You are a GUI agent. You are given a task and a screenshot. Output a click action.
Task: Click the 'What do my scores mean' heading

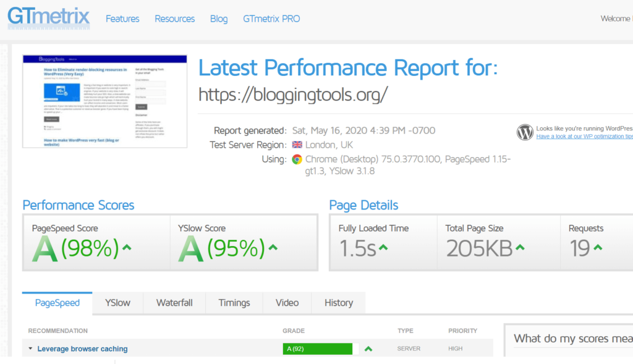point(573,339)
